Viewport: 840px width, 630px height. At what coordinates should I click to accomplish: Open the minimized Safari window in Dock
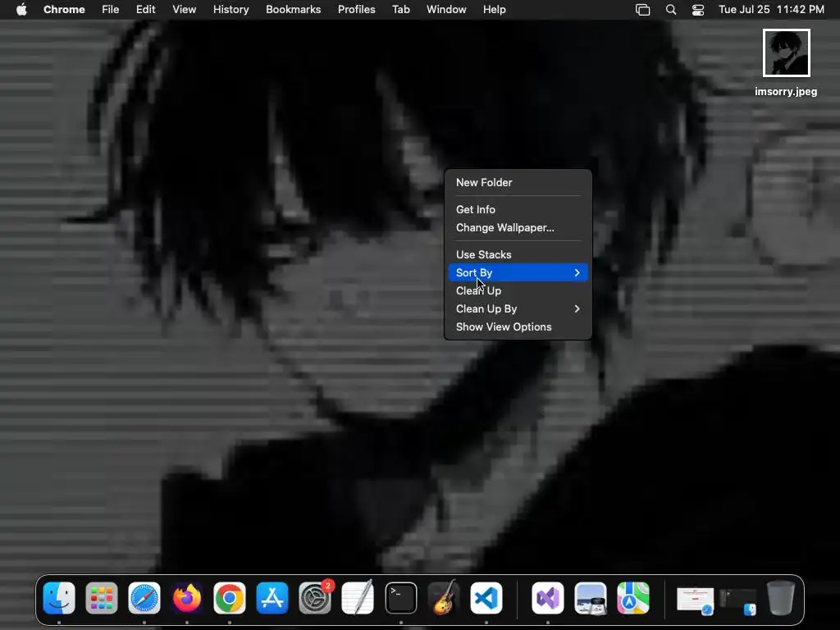click(x=695, y=600)
